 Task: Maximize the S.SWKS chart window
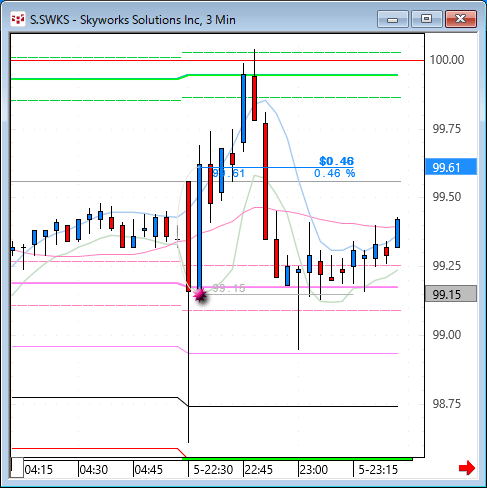[426, 19]
